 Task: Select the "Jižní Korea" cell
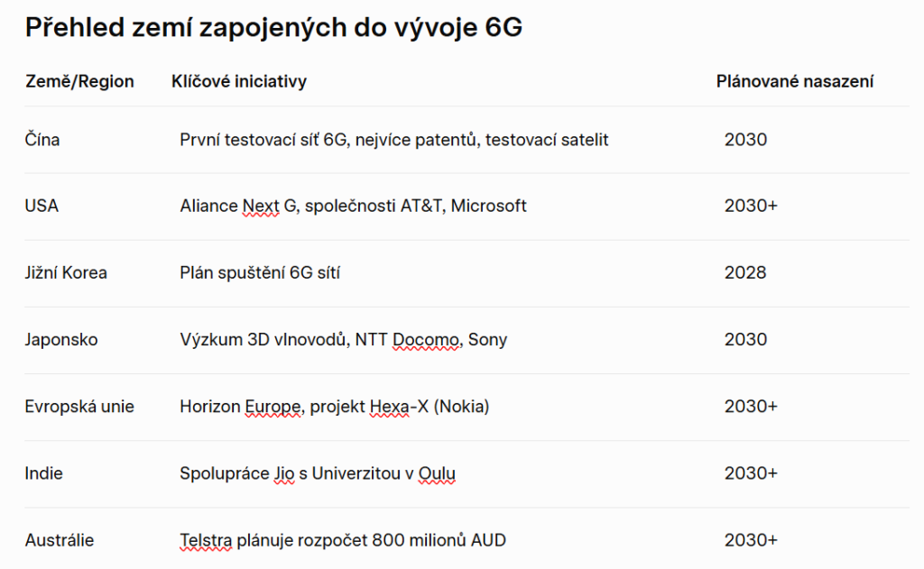click(66, 272)
